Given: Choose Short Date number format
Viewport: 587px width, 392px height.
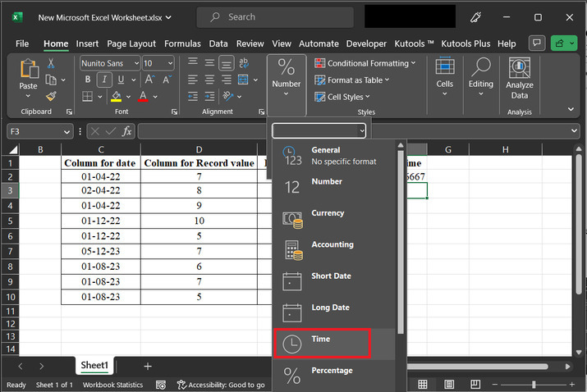Looking at the screenshot, I should (330, 276).
